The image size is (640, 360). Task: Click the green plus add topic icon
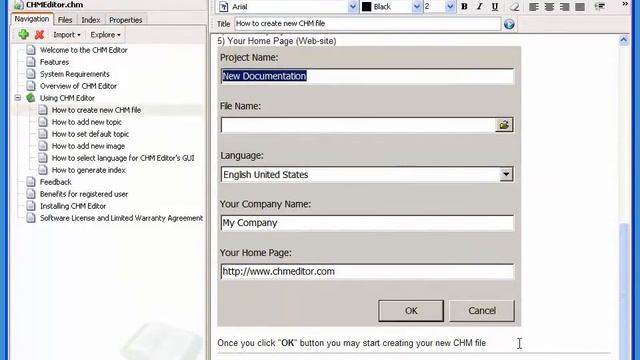click(x=24, y=35)
